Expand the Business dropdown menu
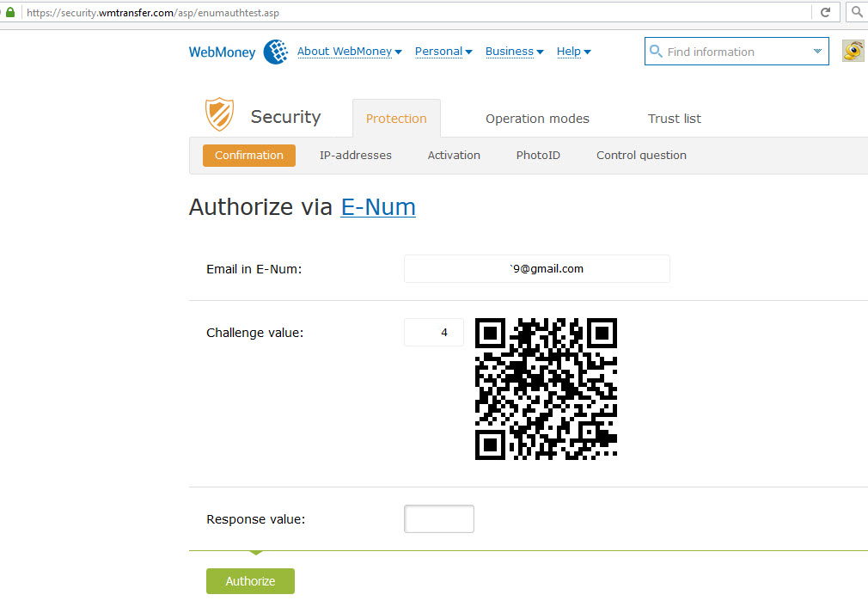868x613 pixels. point(514,52)
